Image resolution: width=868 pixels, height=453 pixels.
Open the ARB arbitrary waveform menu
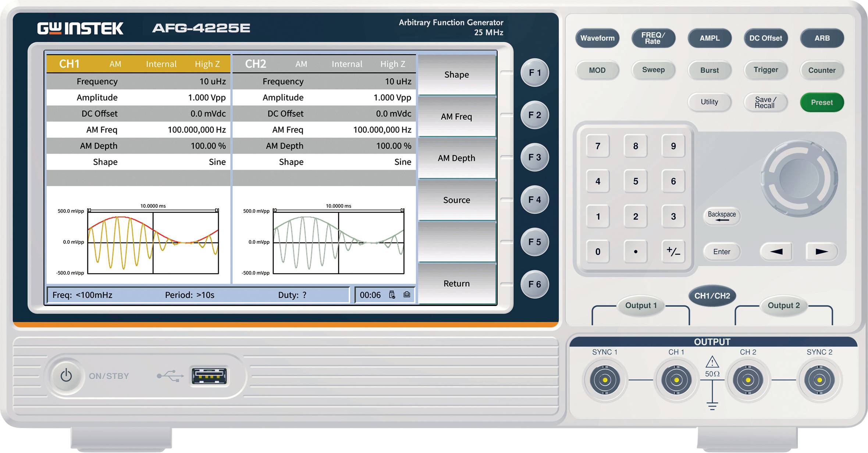click(822, 38)
